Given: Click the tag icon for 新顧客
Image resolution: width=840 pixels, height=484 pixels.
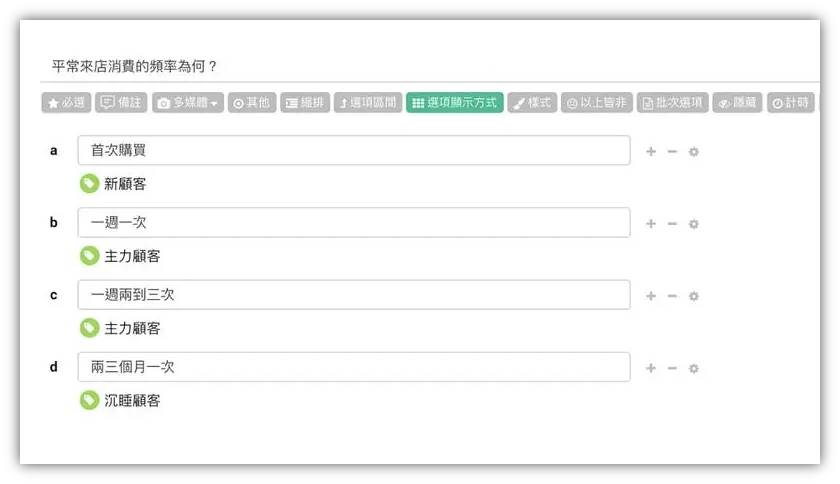Looking at the screenshot, I should [x=89, y=183].
